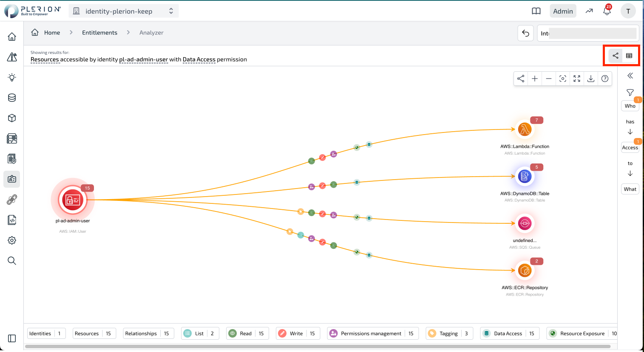The height and width of the screenshot is (352, 644).
Task: Click the underlined Resources query term
Action: 45,59
